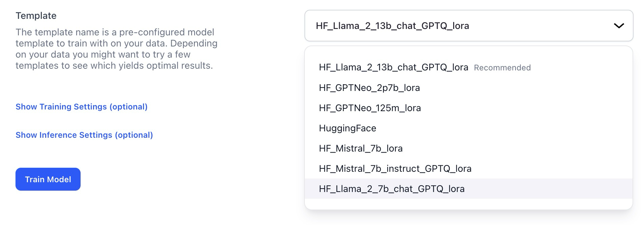644x225 pixels.
Task: Click the "(optional)" text after Show Training Settings
Action: pyautogui.click(x=128, y=107)
